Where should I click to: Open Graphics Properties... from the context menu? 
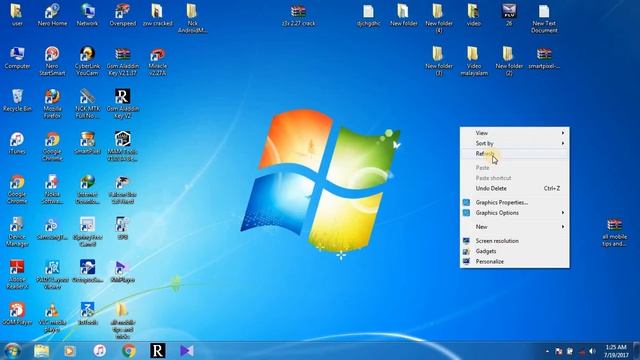coord(514,202)
